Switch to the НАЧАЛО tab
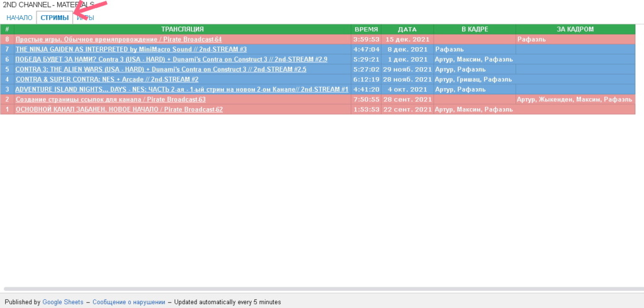 pos(20,18)
